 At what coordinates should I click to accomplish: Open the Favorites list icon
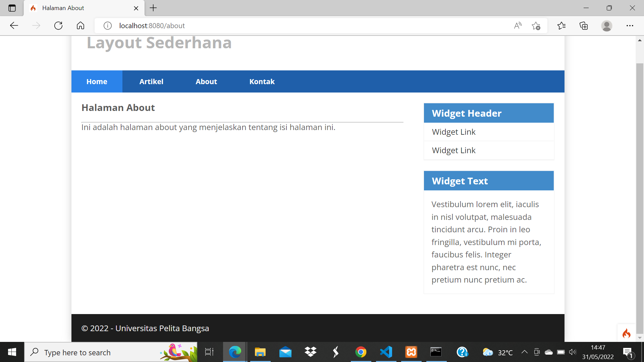click(x=561, y=26)
